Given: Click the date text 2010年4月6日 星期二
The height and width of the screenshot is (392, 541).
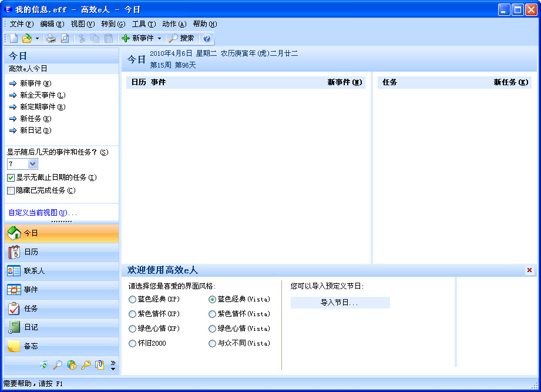Looking at the screenshot, I should pyautogui.click(x=183, y=53).
